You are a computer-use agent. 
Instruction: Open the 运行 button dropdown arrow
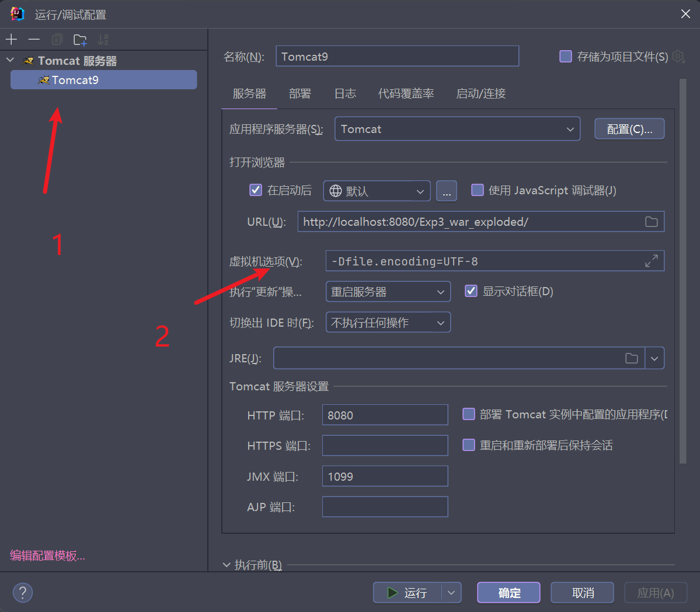point(451,593)
